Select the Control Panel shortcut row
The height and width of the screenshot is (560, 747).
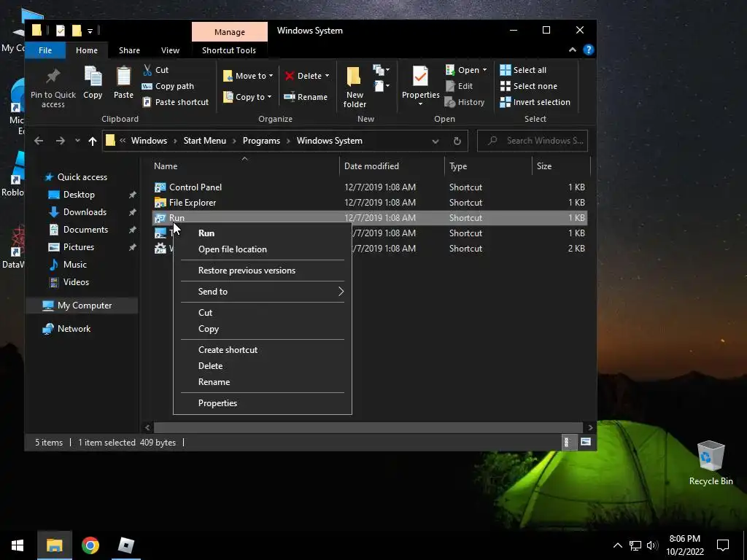[x=370, y=187]
